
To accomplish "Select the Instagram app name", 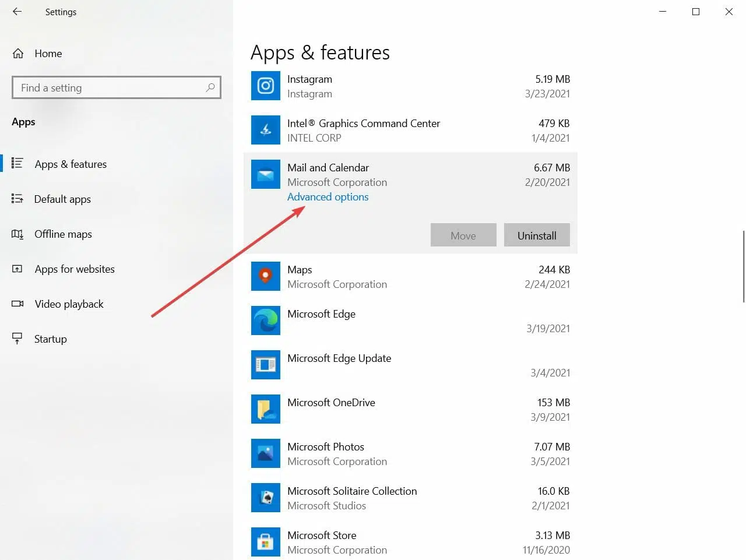I will tap(309, 79).
